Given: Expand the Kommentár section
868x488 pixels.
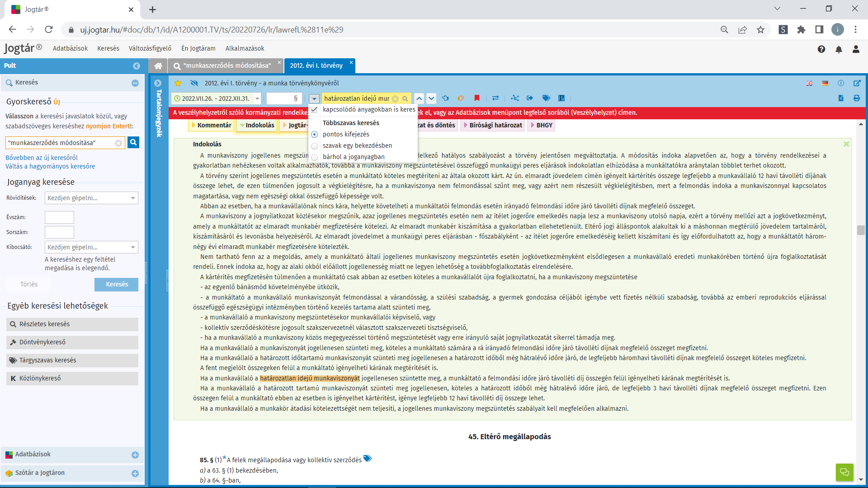Looking at the screenshot, I should point(211,125).
